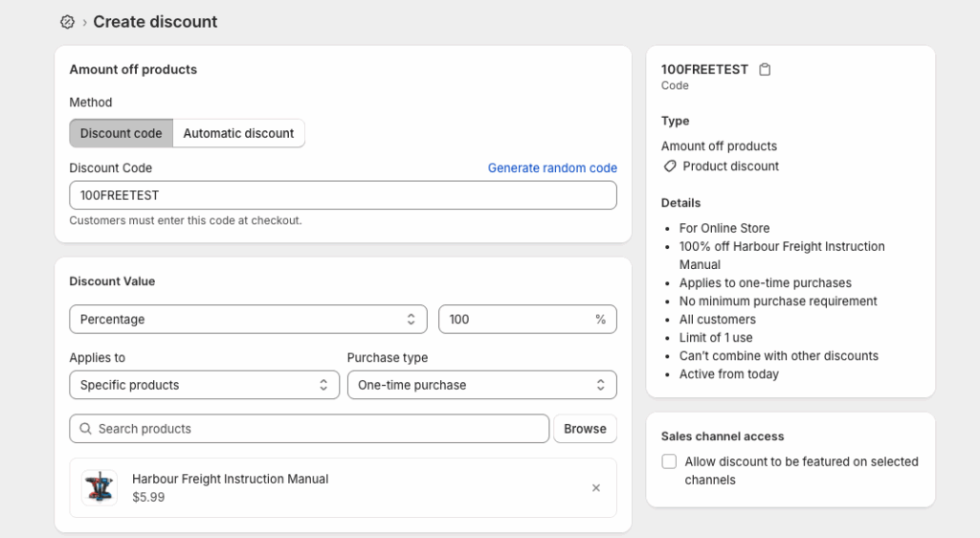
Task: Click 'Customers must enter this code' help text
Action: click(x=186, y=220)
